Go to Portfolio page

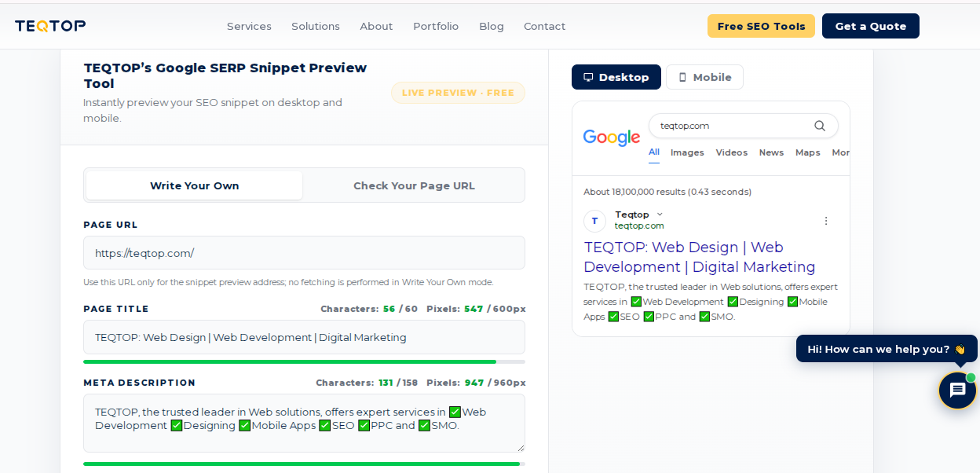[x=436, y=26]
